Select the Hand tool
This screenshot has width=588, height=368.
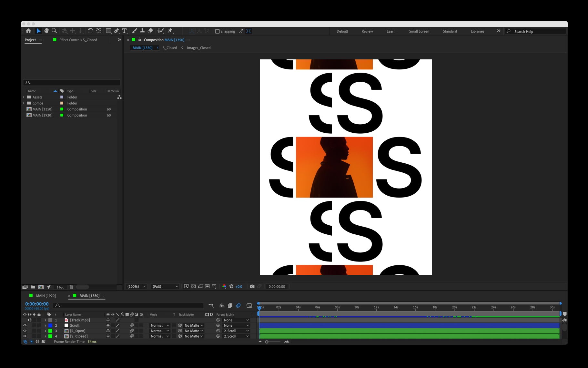pyautogui.click(x=46, y=31)
